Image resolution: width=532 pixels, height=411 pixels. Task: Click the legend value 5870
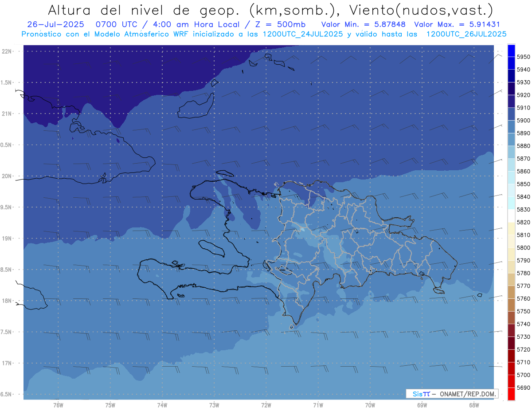(523, 158)
